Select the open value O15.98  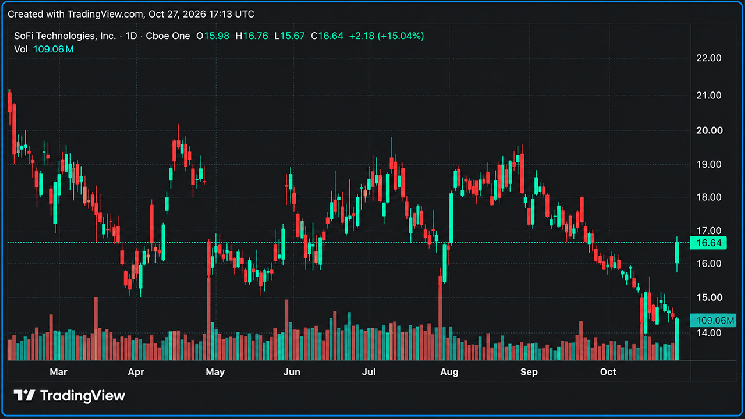click(x=213, y=36)
